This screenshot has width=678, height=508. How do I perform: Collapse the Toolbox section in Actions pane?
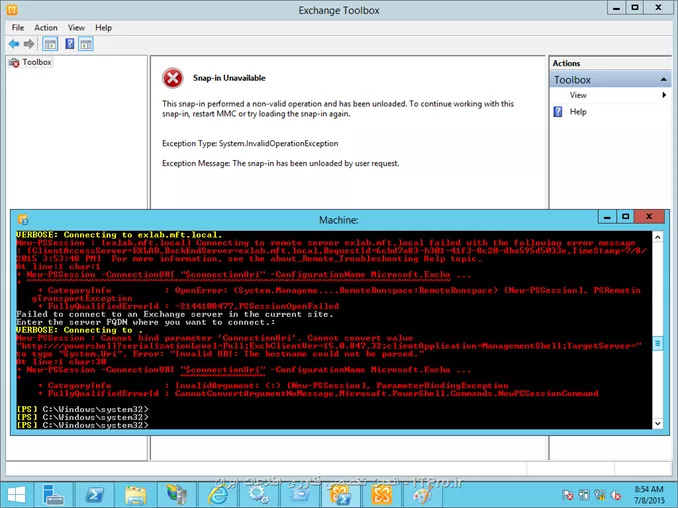tap(663, 80)
